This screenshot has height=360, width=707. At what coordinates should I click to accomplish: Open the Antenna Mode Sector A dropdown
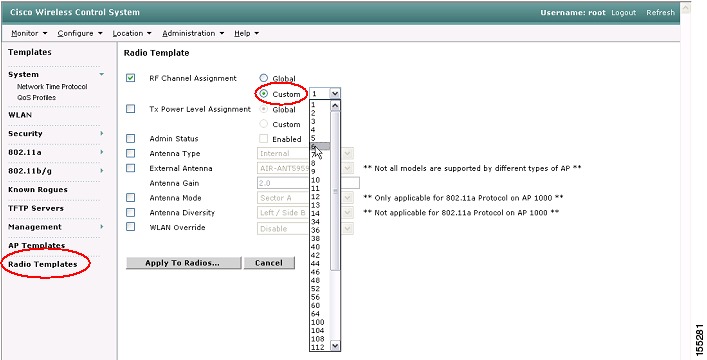(305, 198)
